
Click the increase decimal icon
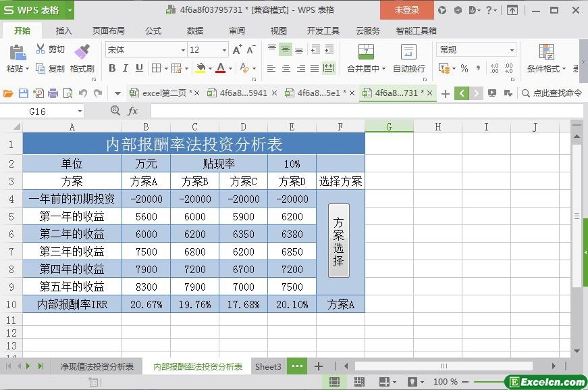495,68
